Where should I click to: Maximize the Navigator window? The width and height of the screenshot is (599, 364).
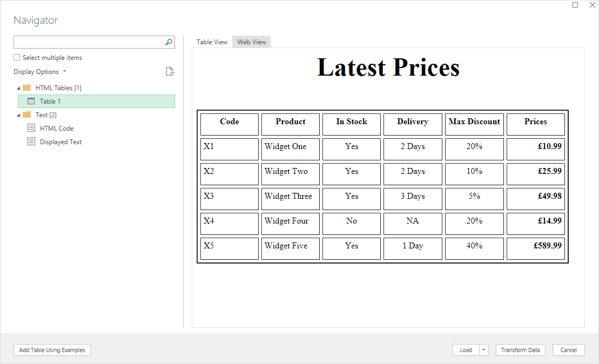coord(575,5)
